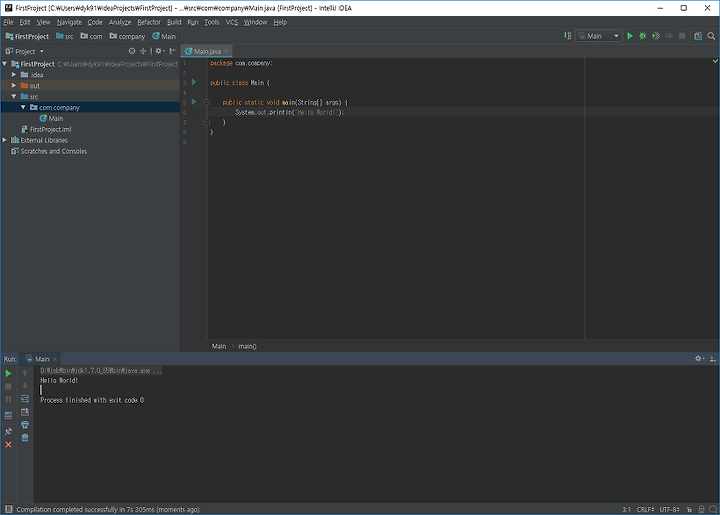Hide the Project tool window
720x515 pixels.
(x=173, y=51)
